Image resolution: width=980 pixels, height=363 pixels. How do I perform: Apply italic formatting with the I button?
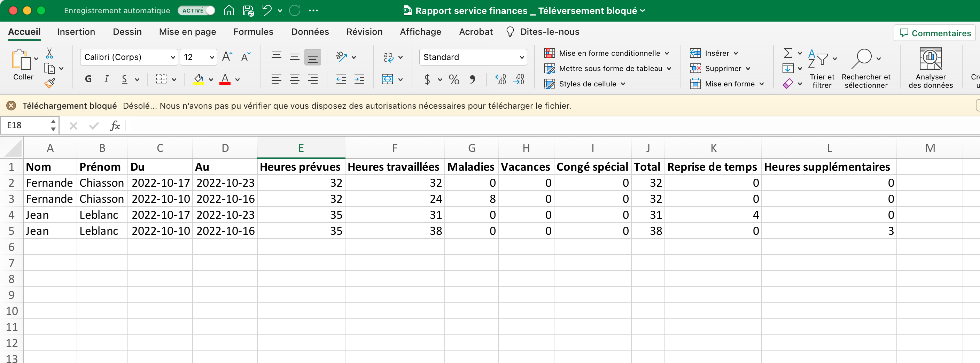pyautogui.click(x=107, y=79)
